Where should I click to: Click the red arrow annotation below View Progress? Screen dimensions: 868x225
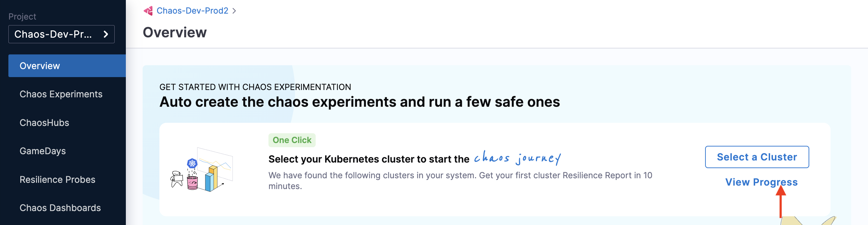click(781, 201)
